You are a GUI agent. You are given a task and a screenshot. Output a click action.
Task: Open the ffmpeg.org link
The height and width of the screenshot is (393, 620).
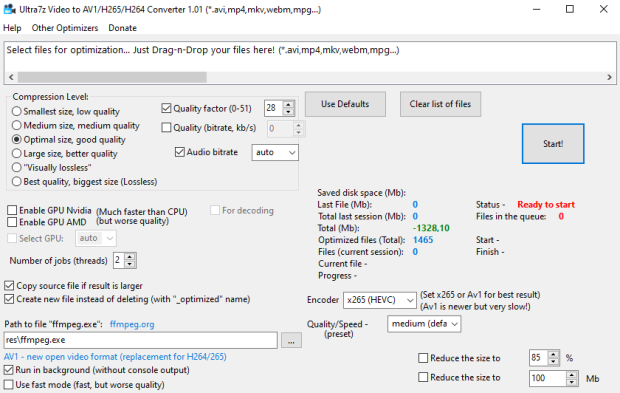[132, 325]
